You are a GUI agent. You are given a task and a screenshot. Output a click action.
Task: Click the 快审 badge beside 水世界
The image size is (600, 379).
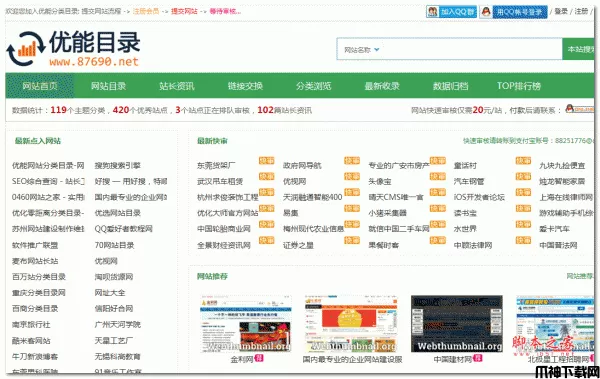point(523,224)
